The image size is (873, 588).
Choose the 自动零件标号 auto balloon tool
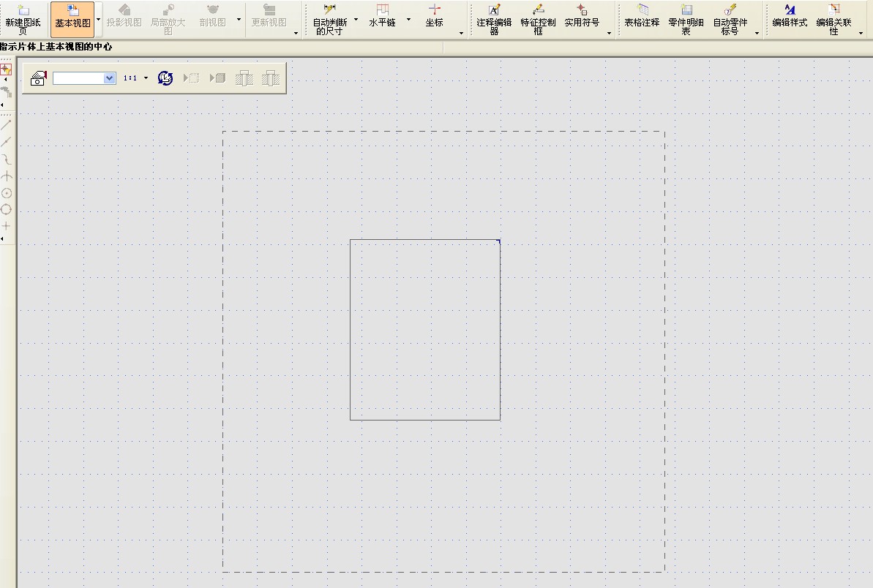(730, 19)
